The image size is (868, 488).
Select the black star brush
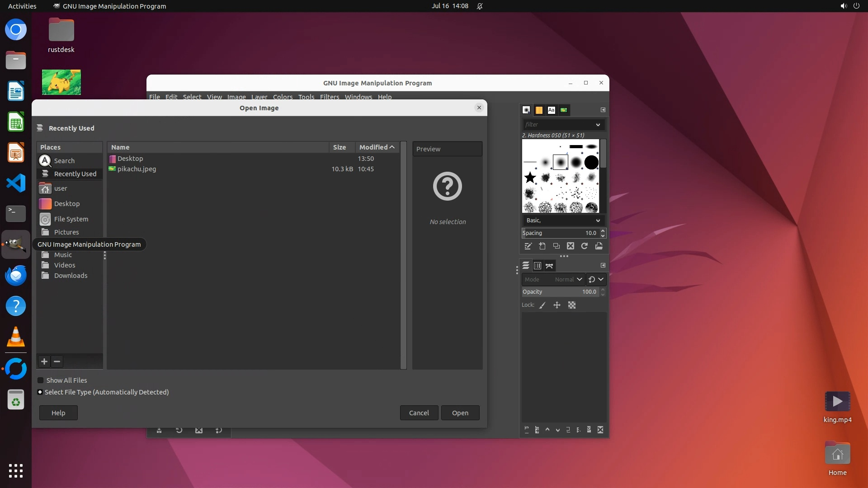tap(530, 178)
